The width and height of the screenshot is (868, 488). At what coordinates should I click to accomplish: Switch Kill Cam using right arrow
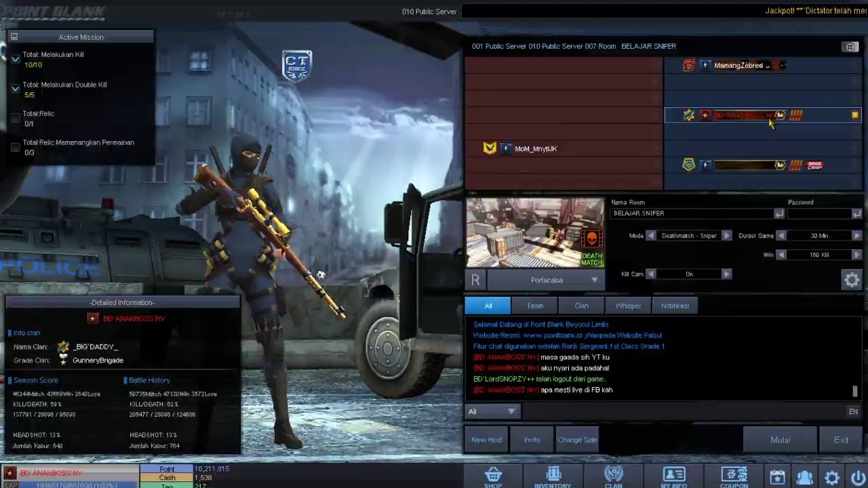(x=726, y=274)
